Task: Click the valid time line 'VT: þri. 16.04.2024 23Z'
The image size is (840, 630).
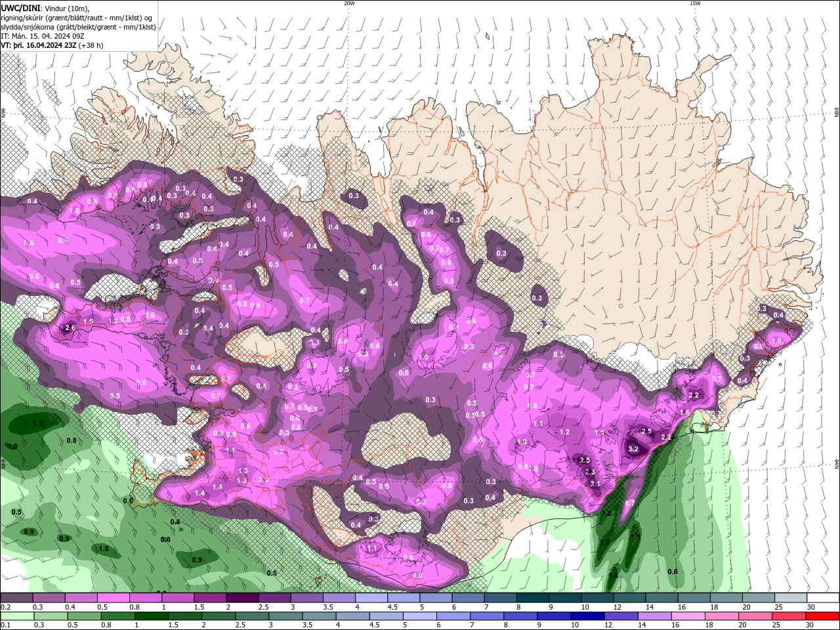Action: (38, 45)
